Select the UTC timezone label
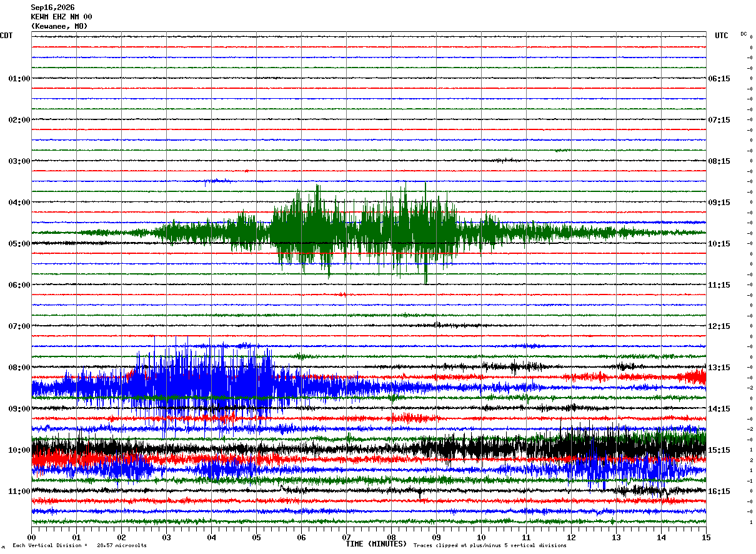 pyautogui.click(x=722, y=36)
